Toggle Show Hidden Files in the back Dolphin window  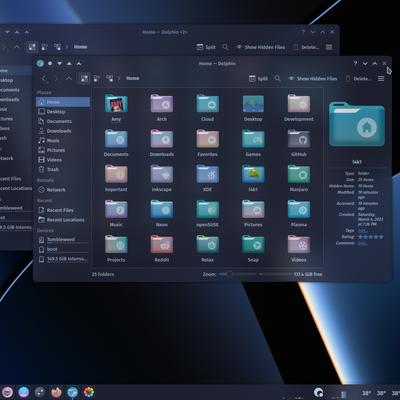tap(260, 47)
